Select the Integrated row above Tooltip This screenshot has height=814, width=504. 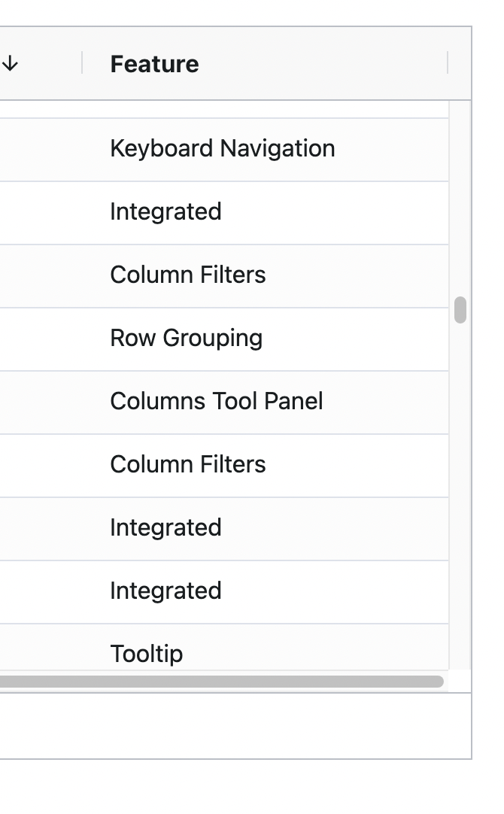(x=165, y=591)
